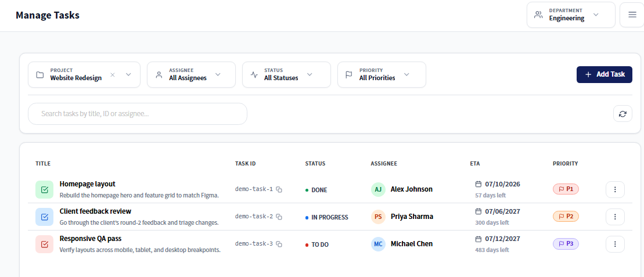
Task: Open more options for Homepage layout
Action: click(615, 189)
